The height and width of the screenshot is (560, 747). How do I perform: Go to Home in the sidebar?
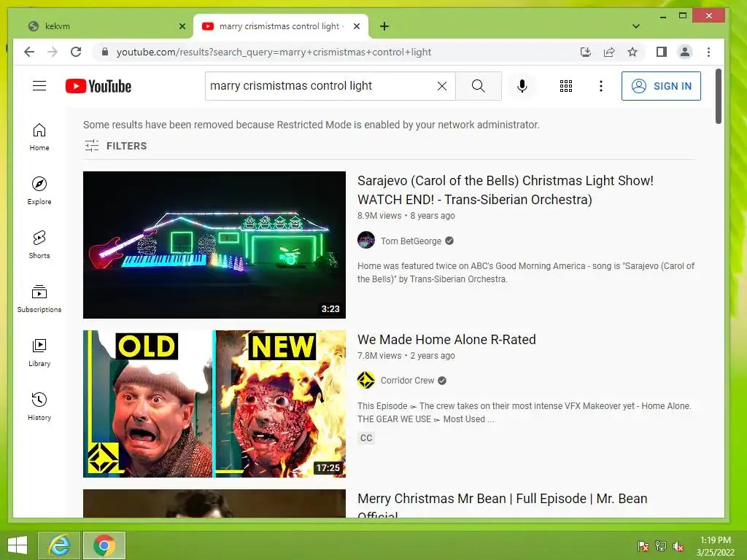(x=39, y=137)
